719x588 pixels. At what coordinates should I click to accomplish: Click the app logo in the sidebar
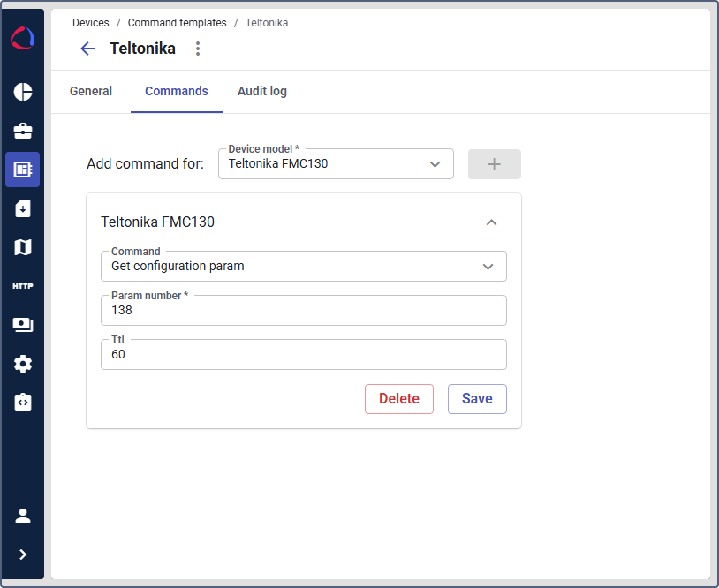click(23, 39)
